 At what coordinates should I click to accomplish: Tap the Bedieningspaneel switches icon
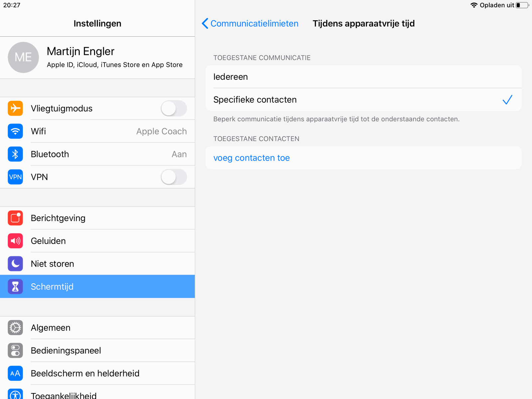click(x=15, y=350)
